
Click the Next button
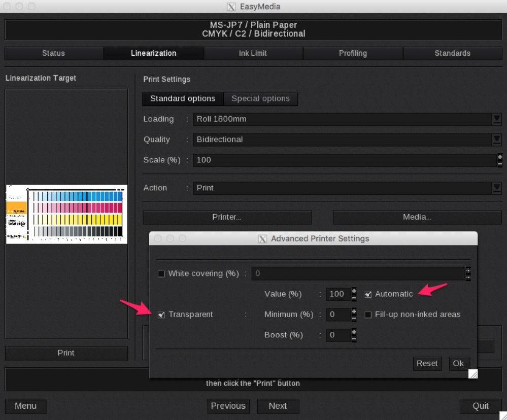(278, 406)
